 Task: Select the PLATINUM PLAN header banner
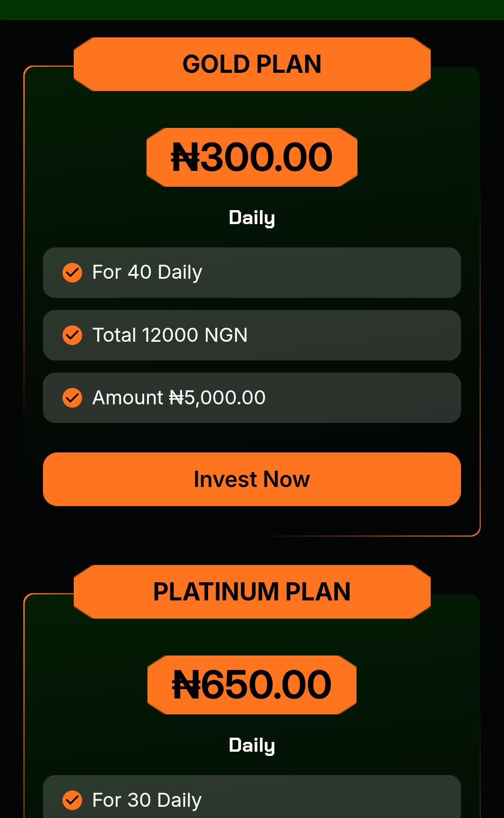pos(252,592)
